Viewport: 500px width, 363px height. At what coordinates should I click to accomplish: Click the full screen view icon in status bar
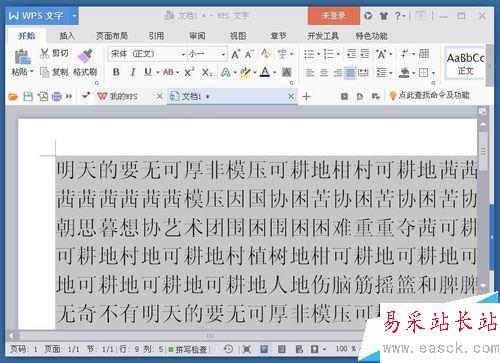pyautogui.click(x=246, y=349)
